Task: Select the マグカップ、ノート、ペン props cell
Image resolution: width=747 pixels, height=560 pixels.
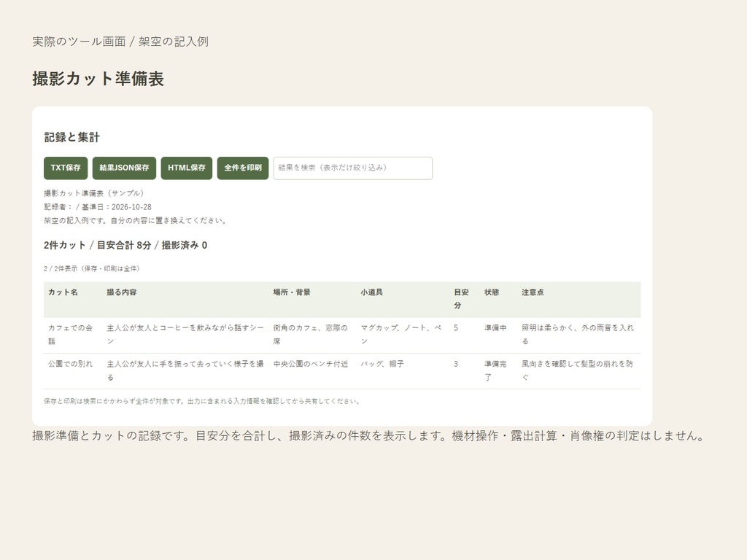Action: (x=401, y=335)
